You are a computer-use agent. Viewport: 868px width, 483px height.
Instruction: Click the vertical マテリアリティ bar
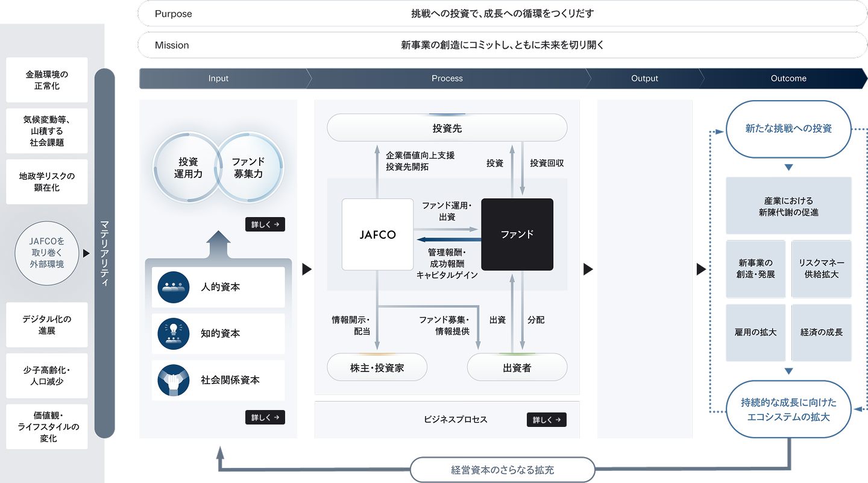click(x=105, y=253)
